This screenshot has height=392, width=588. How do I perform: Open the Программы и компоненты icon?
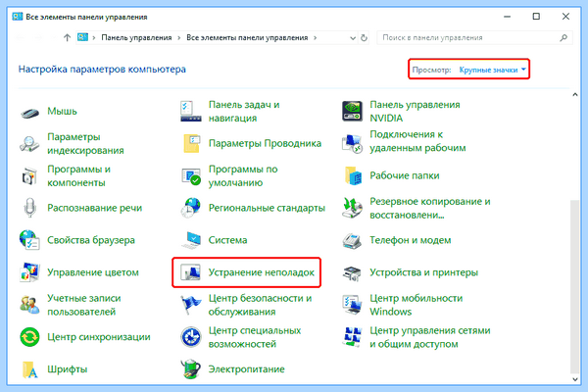[x=29, y=176]
